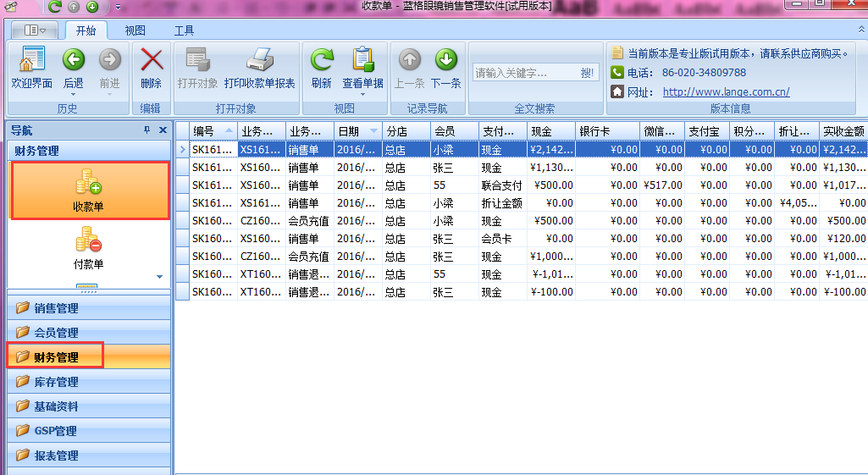Select 收款单 in the navigation panel
Viewport: 868px width, 475px height.
tap(88, 190)
